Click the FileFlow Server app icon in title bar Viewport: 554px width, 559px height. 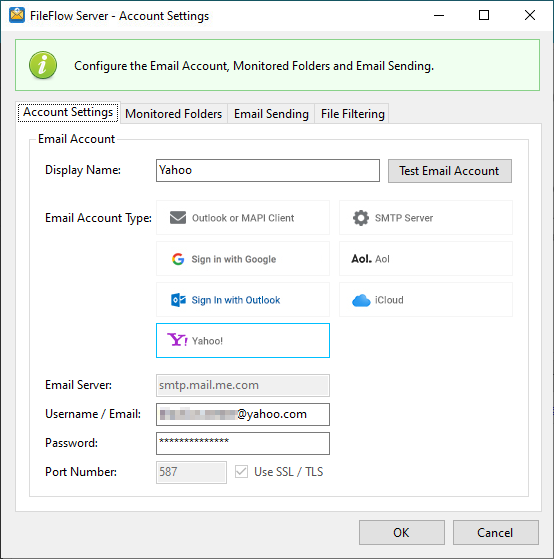[x=17, y=15]
